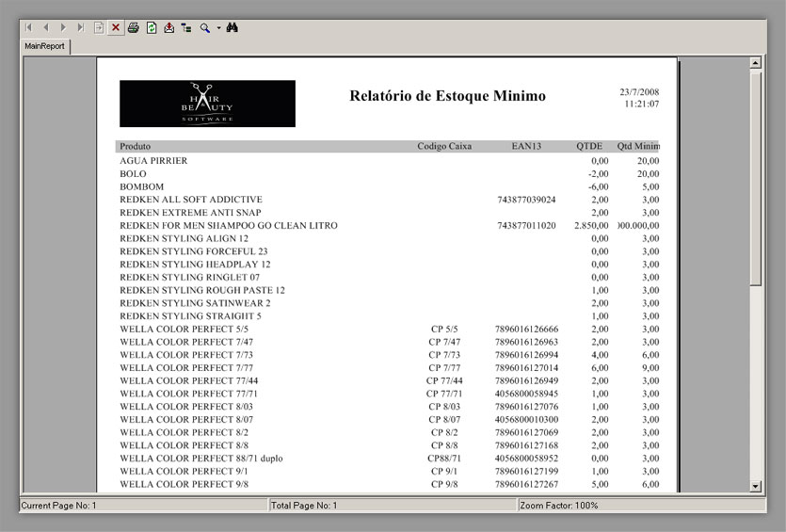Click REDKEN STYLING ALIGN 12
Viewport: 786px width, 532px height.
point(184,238)
